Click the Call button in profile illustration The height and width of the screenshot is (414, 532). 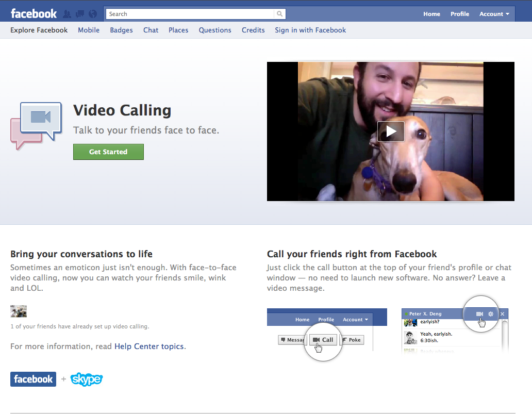(x=323, y=340)
